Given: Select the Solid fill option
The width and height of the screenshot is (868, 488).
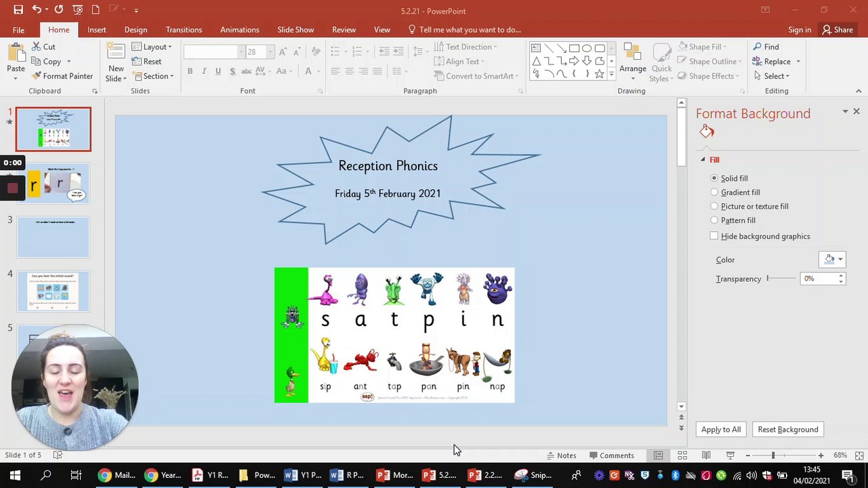Looking at the screenshot, I should (729, 178).
